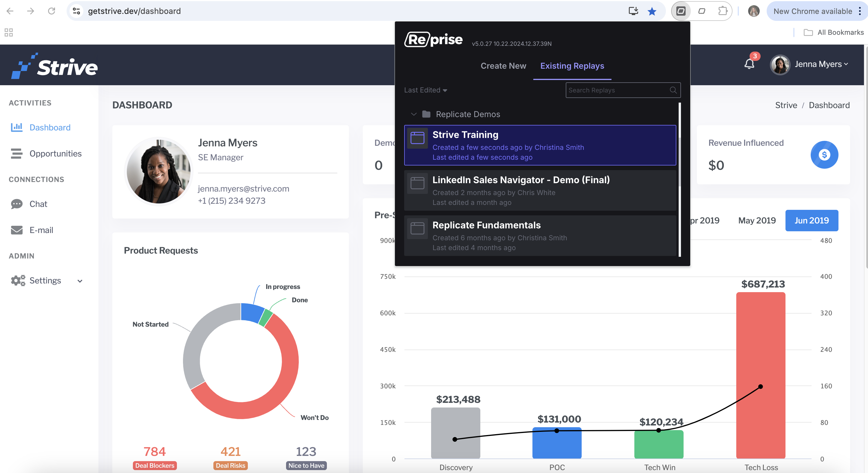Image resolution: width=868 pixels, height=473 pixels.
Task: Open Chat in the sidebar
Action: pyautogui.click(x=39, y=204)
